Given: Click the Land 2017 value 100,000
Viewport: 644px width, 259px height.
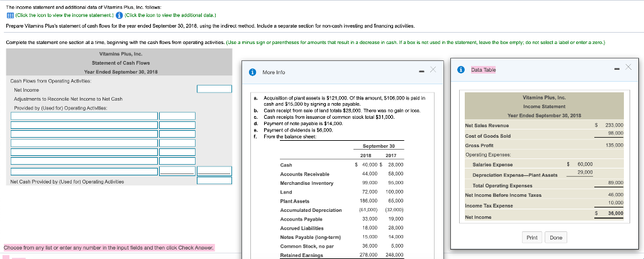Looking at the screenshot, I should pos(395,192).
